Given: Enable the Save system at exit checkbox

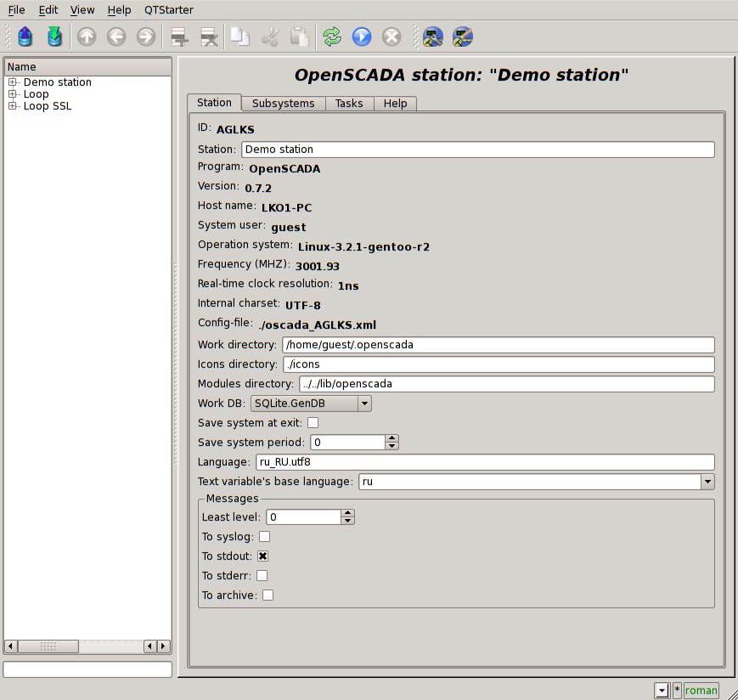Looking at the screenshot, I should point(313,422).
